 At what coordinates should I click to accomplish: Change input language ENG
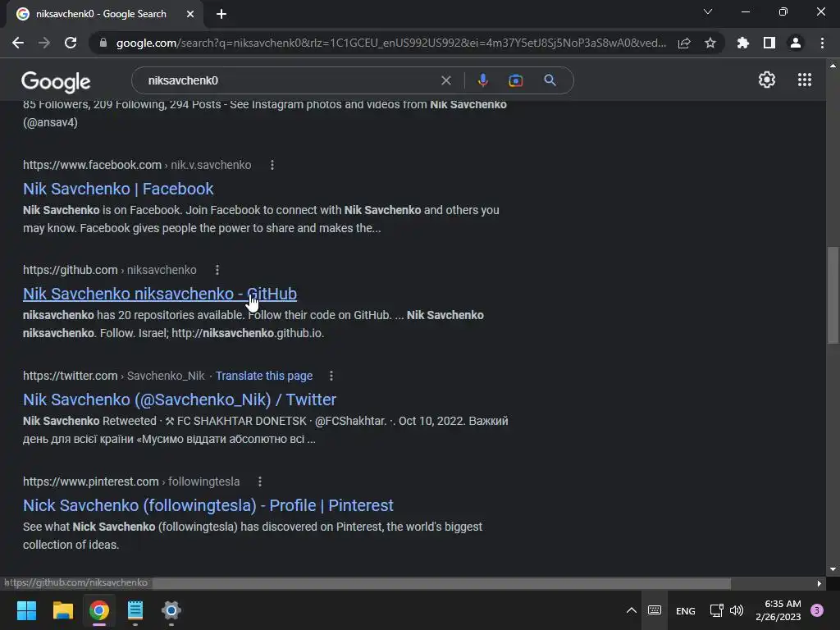(x=685, y=610)
